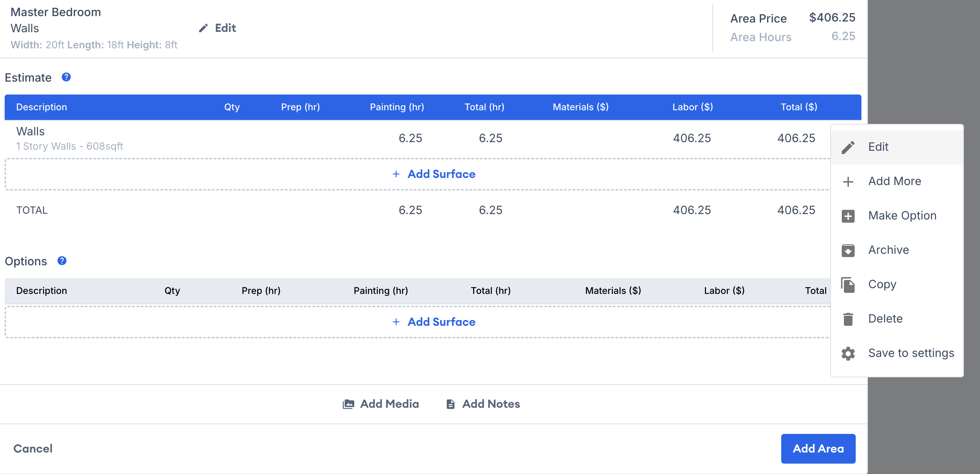Click the Delete trash can icon
This screenshot has width=980, height=474.
[848, 319]
